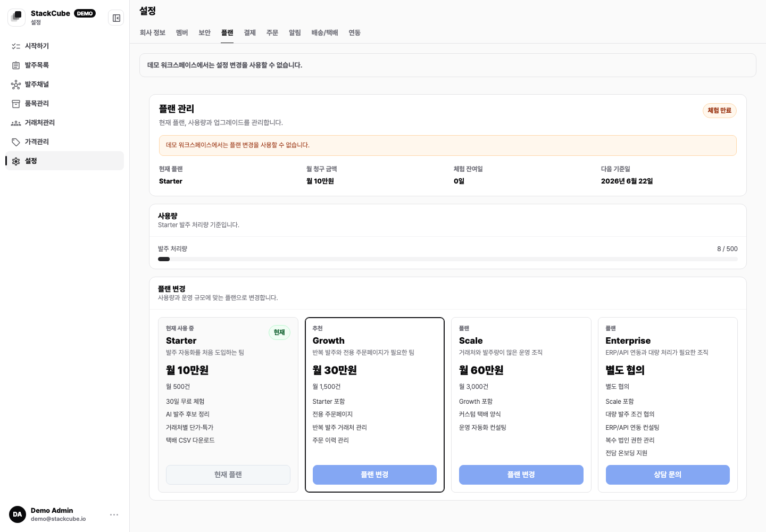This screenshot has width=766, height=532.
Task: Click the ERP/API 연동 컨설팅 feature line
Action: 632,428
